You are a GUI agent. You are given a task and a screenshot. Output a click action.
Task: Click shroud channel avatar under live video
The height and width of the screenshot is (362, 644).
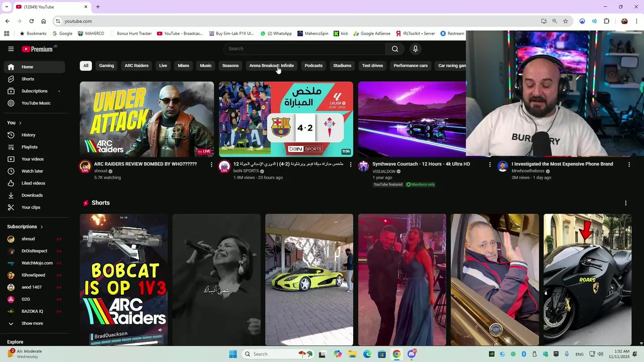pos(85,166)
